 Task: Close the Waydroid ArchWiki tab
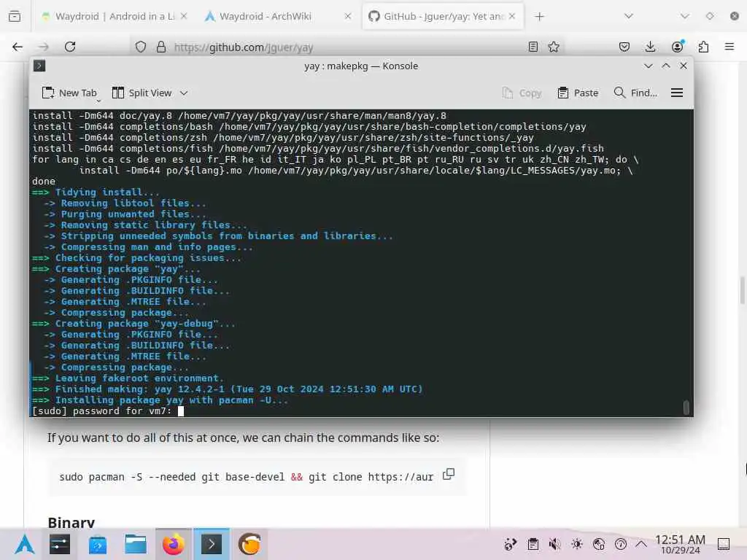coord(348,16)
